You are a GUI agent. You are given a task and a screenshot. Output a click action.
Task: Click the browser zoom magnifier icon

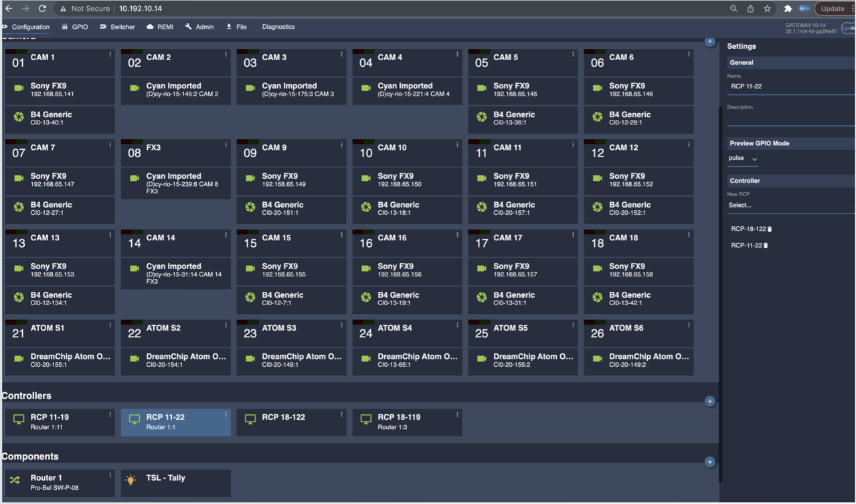pyautogui.click(x=734, y=9)
